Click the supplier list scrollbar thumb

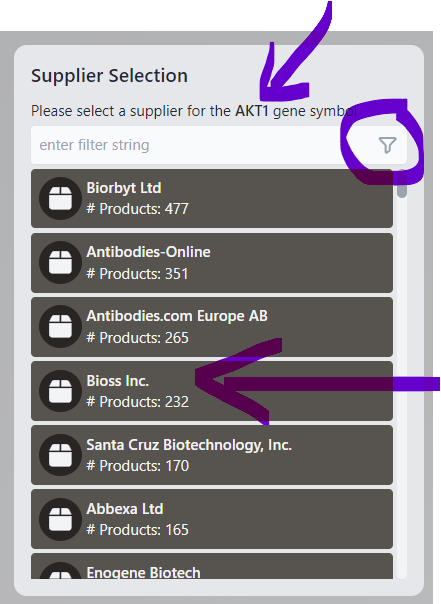(x=402, y=183)
